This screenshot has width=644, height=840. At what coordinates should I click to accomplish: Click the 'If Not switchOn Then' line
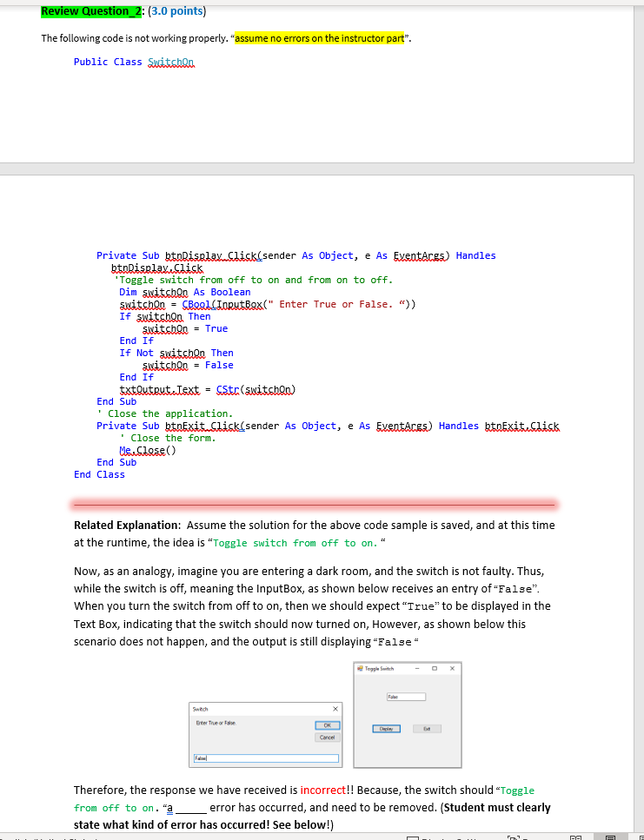pyautogui.click(x=176, y=353)
